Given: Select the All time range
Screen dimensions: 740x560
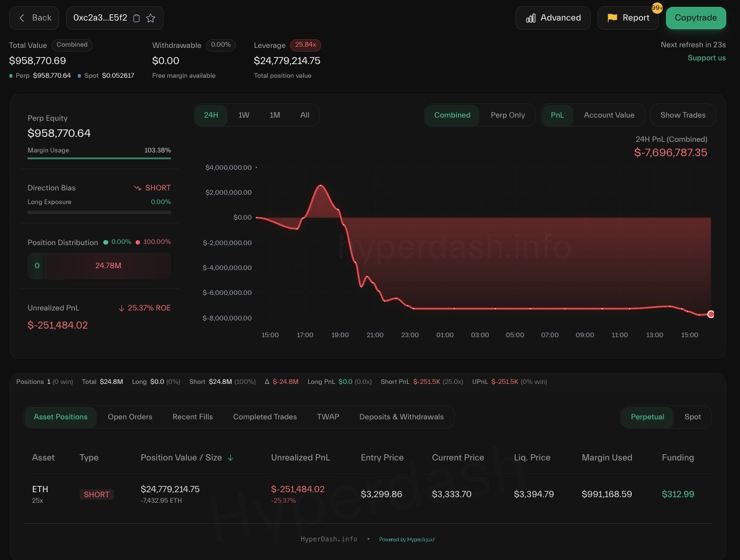Looking at the screenshot, I should 304,115.
